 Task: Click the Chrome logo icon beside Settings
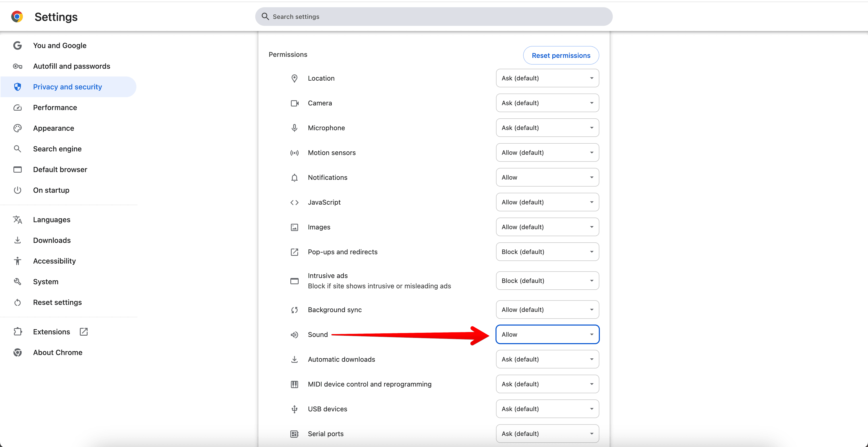pyautogui.click(x=17, y=17)
